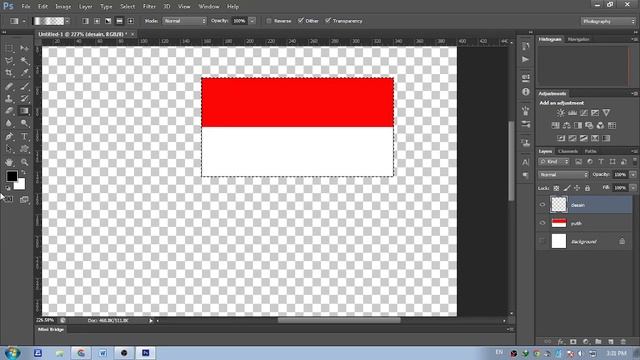Open the Image menu

pos(63,7)
